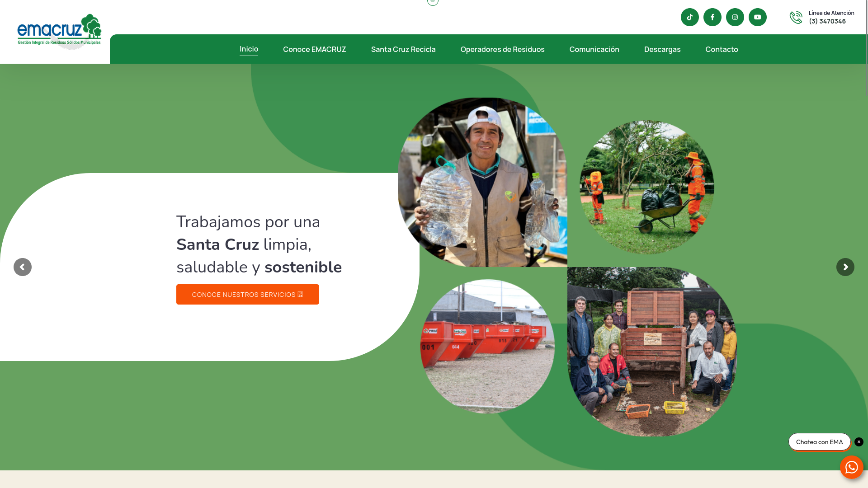Open WhatsApp chat floating button
The image size is (868, 488).
tap(851, 467)
